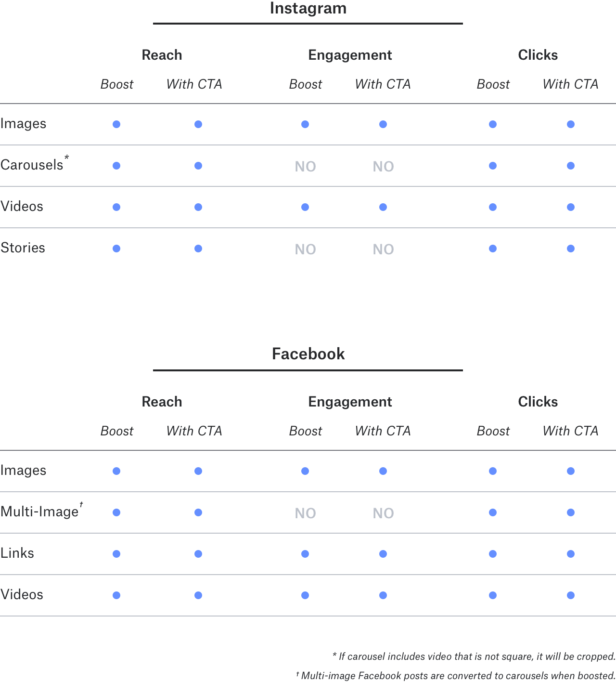
Task: Click the Instagram section heading
Action: point(308,8)
